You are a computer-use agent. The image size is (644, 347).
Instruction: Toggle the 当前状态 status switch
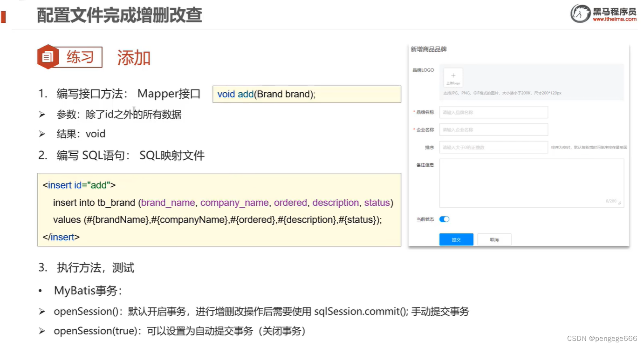click(x=443, y=219)
